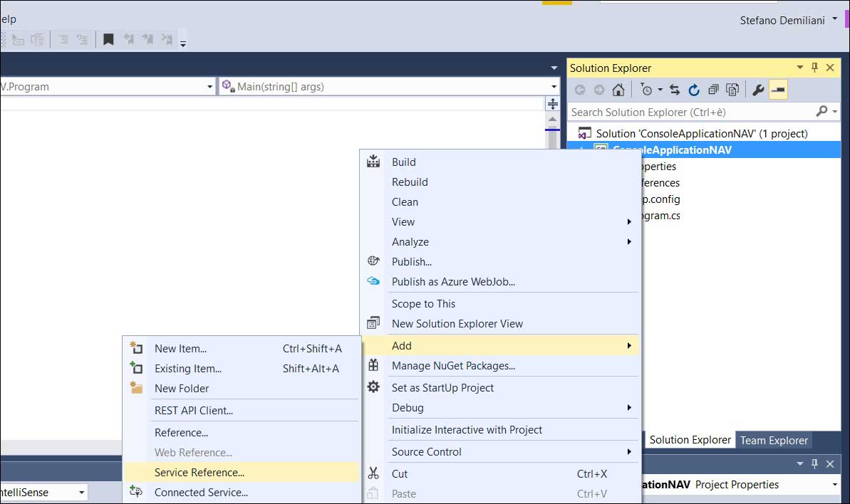Open the Program class dropdown
The image size is (850, 504).
pos(209,87)
